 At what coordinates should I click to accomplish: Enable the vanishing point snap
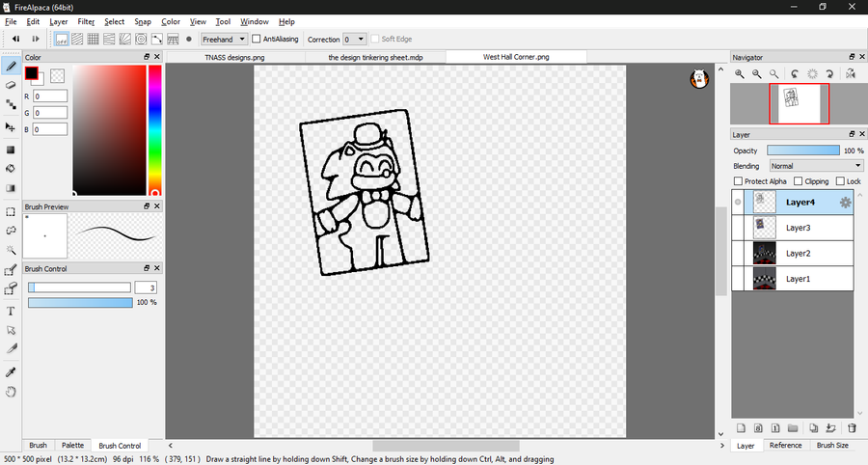[x=109, y=39]
